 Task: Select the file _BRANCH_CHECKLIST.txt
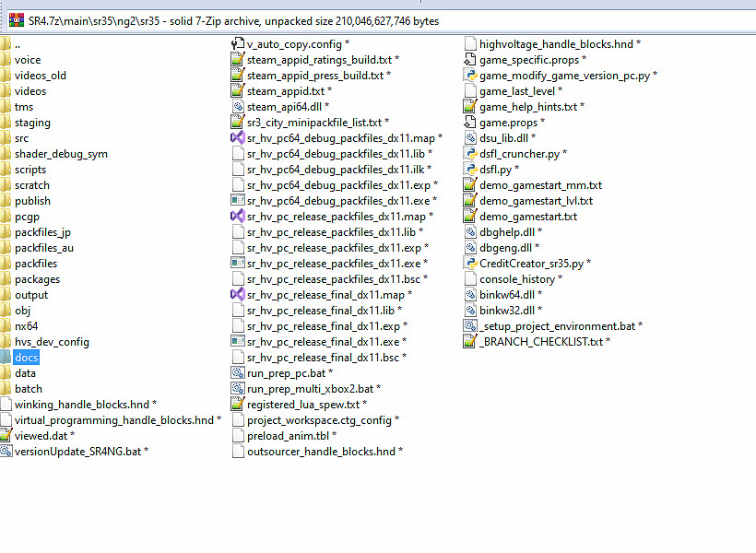[544, 342]
